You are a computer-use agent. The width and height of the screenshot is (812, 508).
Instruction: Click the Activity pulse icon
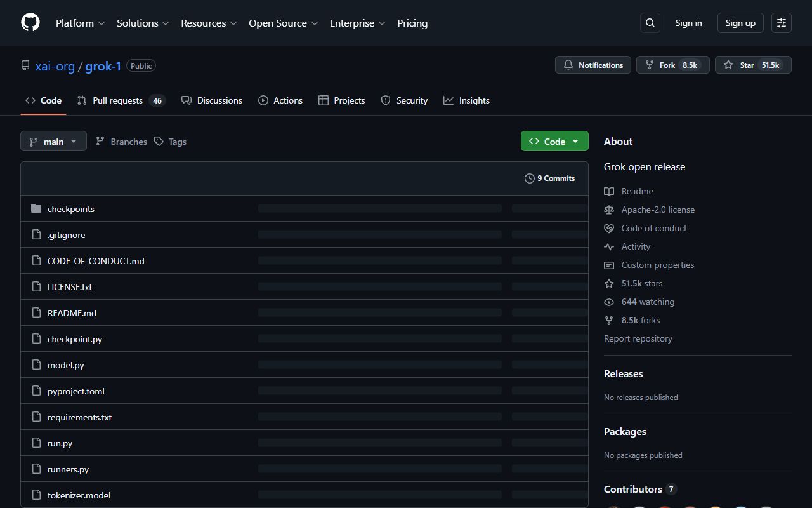[x=609, y=246]
